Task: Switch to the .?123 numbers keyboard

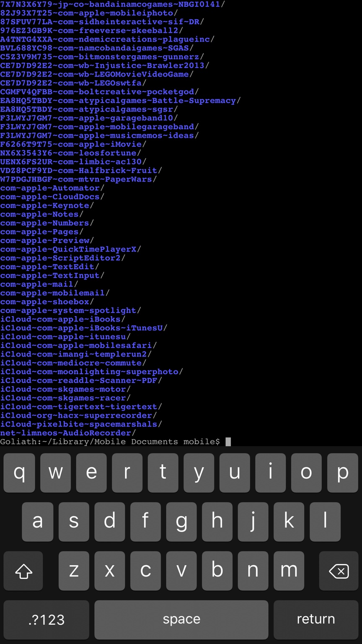Action: (x=47, y=620)
